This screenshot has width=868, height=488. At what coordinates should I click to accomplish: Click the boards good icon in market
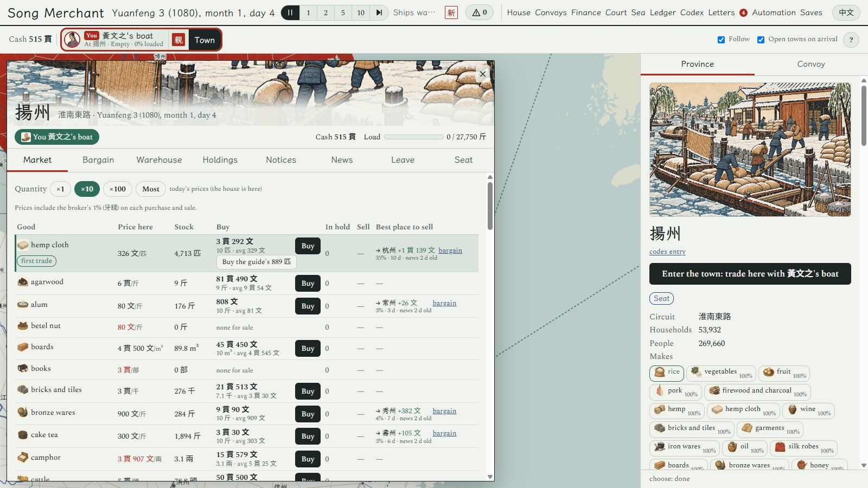(x=23, y=347)
